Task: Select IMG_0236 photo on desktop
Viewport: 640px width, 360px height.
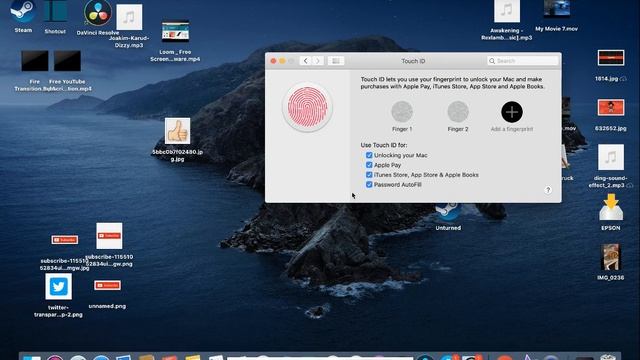Action: (611, 257)
